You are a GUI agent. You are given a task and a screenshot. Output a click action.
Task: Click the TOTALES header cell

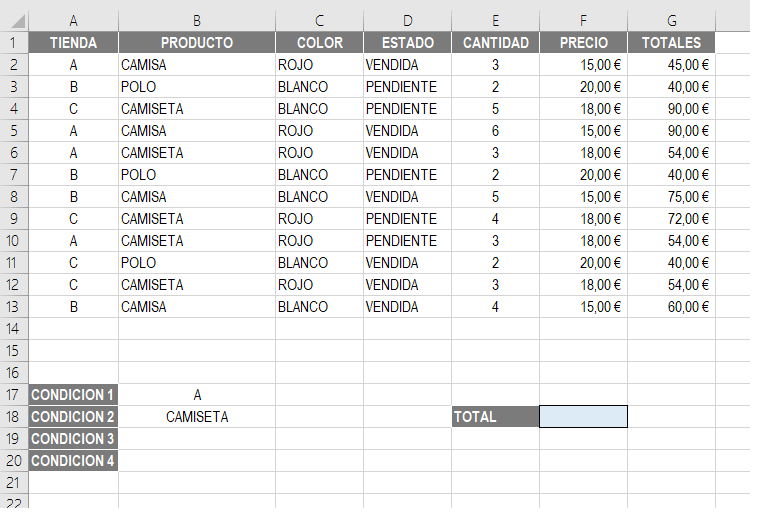click(672, 43)
